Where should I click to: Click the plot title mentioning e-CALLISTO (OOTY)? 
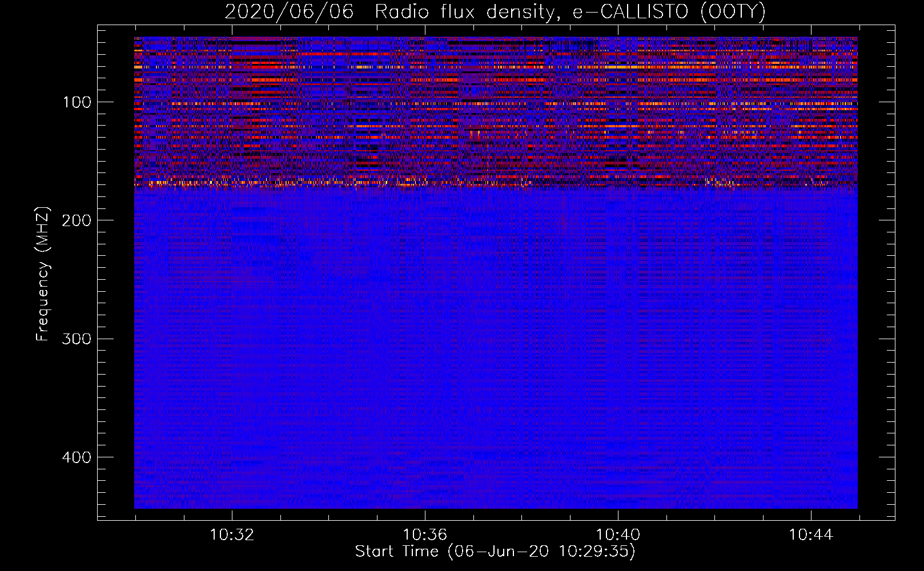[495, 11]
